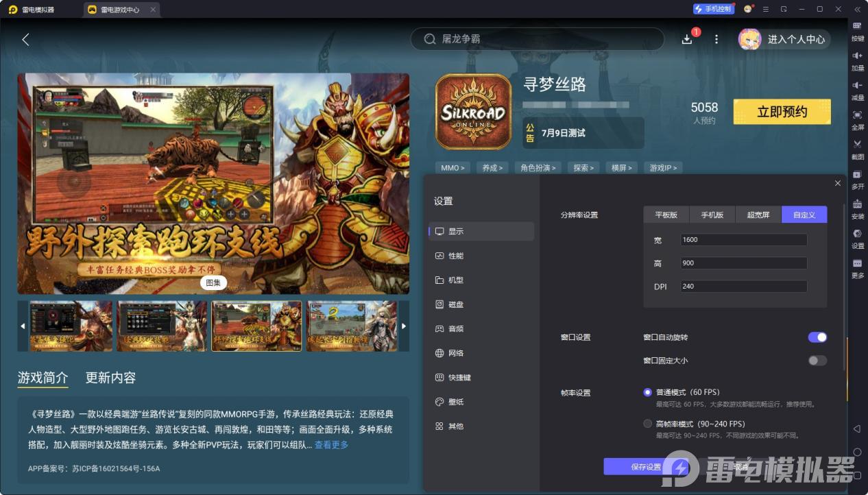Open the 更新内容 tab

(x=110, y=378)
